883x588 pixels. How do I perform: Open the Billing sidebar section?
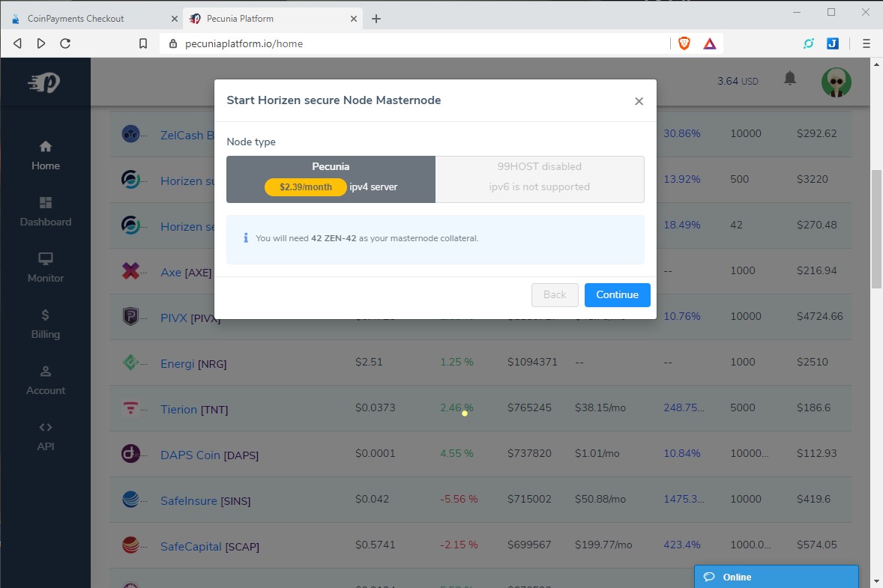tap(46, 324)
